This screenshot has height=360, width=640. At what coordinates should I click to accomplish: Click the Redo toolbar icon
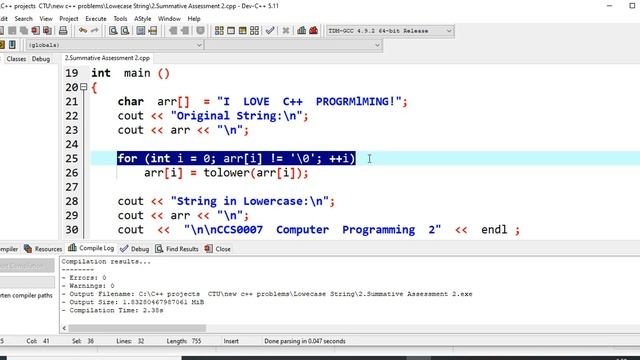point(95,31)
